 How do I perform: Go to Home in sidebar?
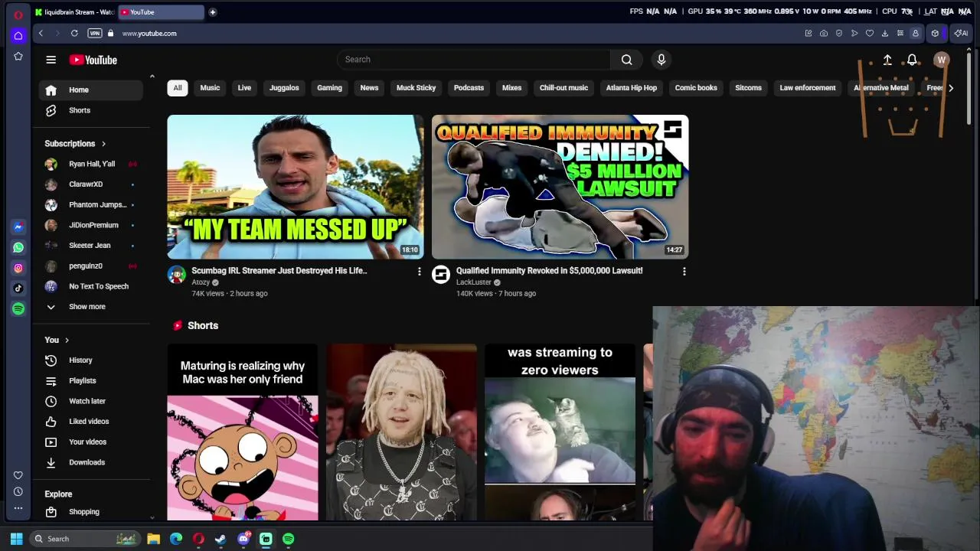click(91, 90)
